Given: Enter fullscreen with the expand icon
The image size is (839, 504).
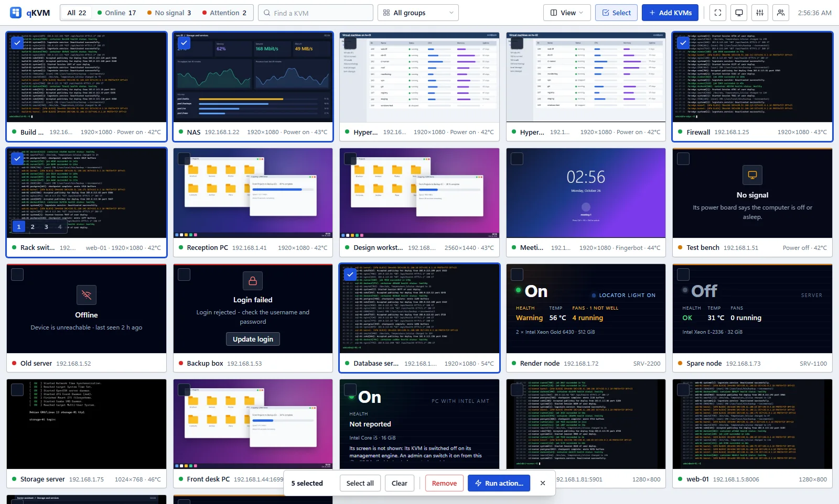Looking at the screenshot, I should point(718,13).
